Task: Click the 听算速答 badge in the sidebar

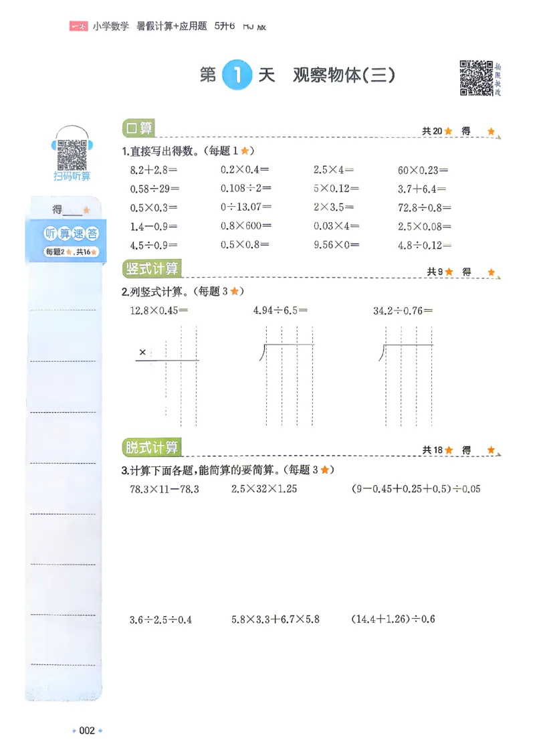Action: pyautogui.click(x=72, y=233)
